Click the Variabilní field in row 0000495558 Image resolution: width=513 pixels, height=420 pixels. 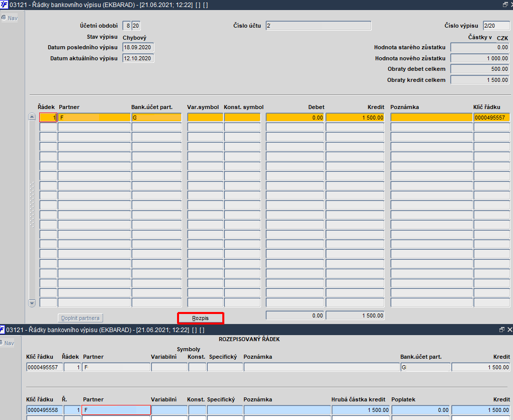[169, 410]
